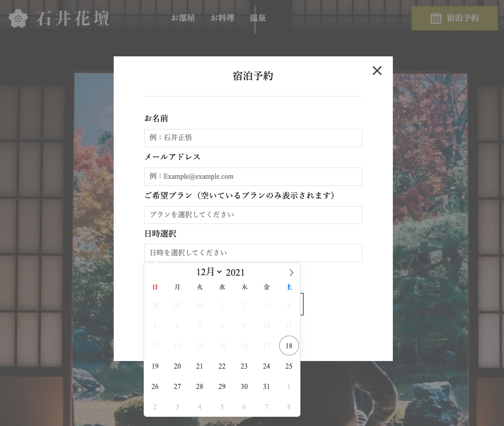Click the calendar icon in 宿泊予約 button
The width and height of the screenshot is (504, 426).
pos(435,18)
